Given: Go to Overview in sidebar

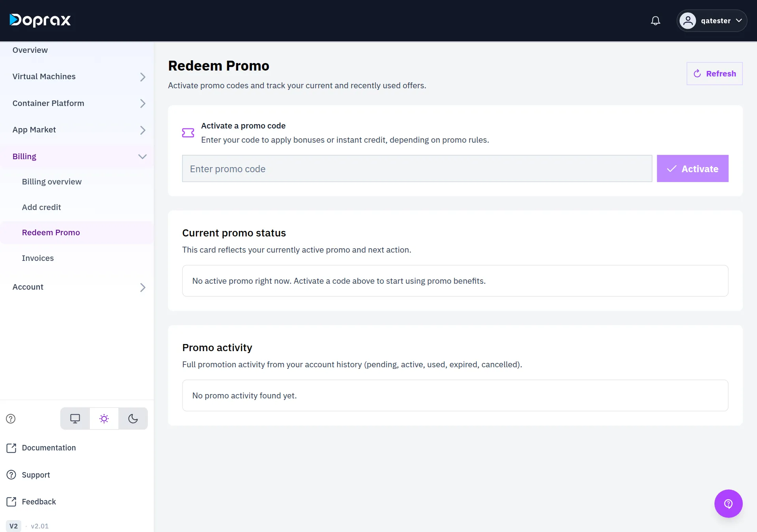Looking at the screenshot, I should point(30,50).
